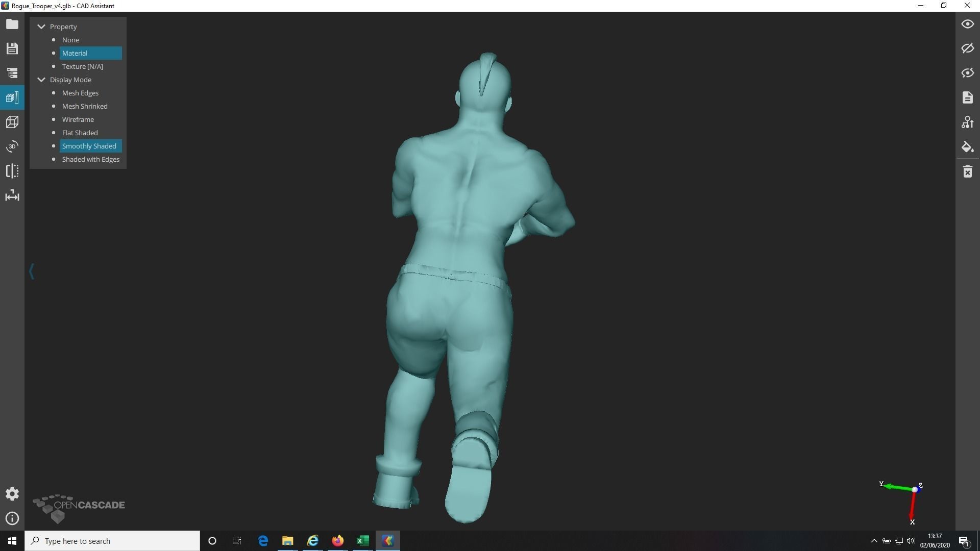Click the show-all eye icon

click(x=967, y=24)
